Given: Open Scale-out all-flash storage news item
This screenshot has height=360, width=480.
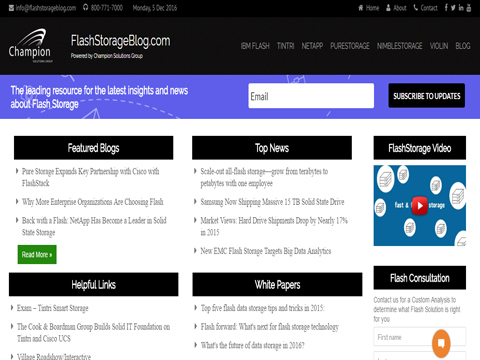Looking at the screenshot, I should point(264,177).
